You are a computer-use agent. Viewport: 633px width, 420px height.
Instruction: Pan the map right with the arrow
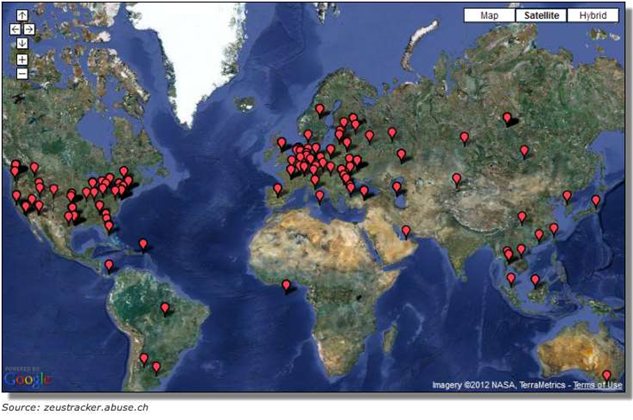pos(30,29)
